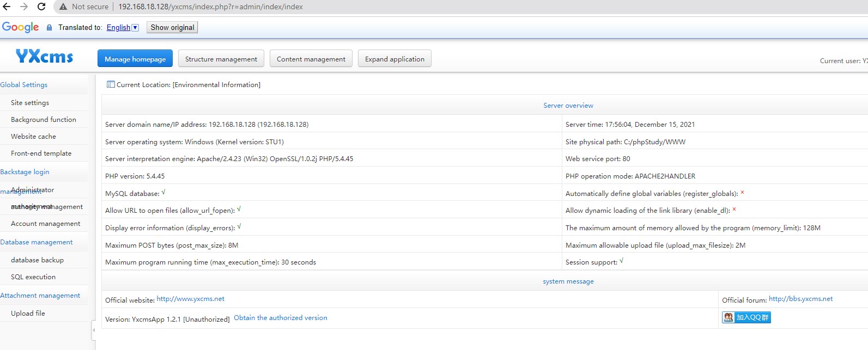Click the QQ group join badge
The height and width of the screenshot is (350, 868).
click(746, 317)
